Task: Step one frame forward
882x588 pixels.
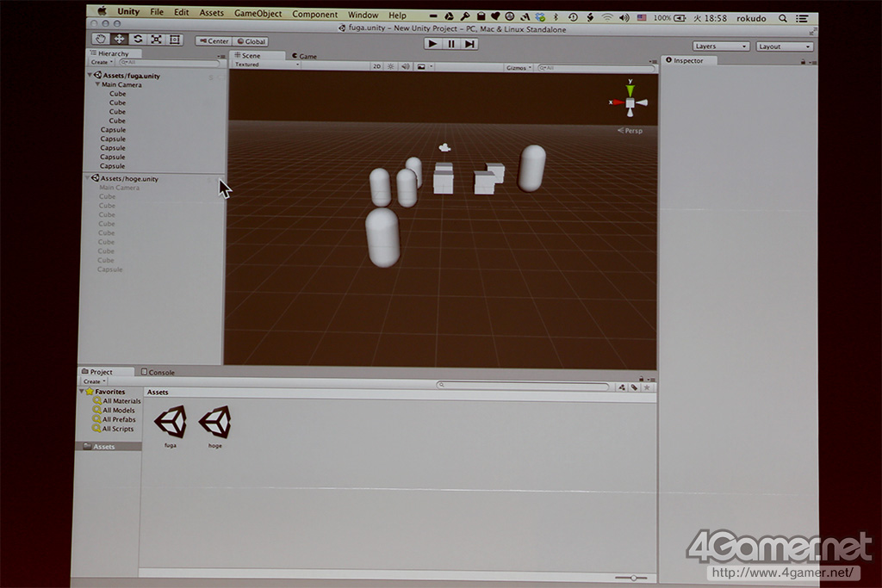Action: click(x=469, y=44)
